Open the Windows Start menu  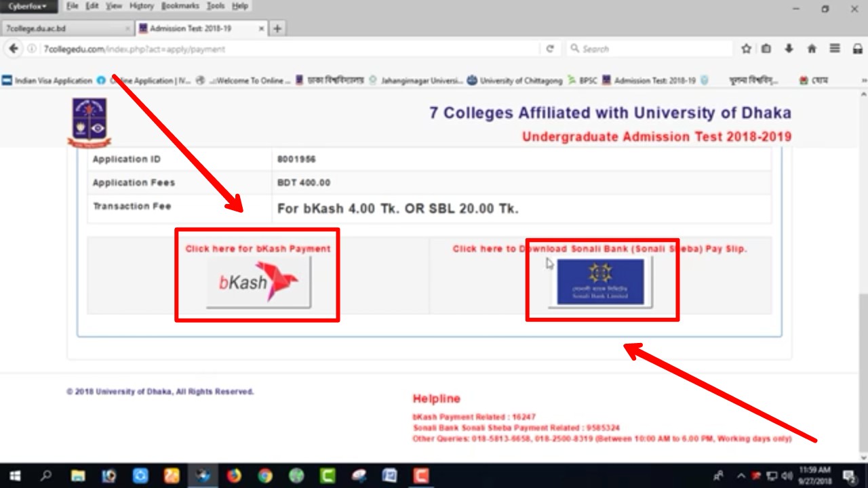tap(15, 476)
